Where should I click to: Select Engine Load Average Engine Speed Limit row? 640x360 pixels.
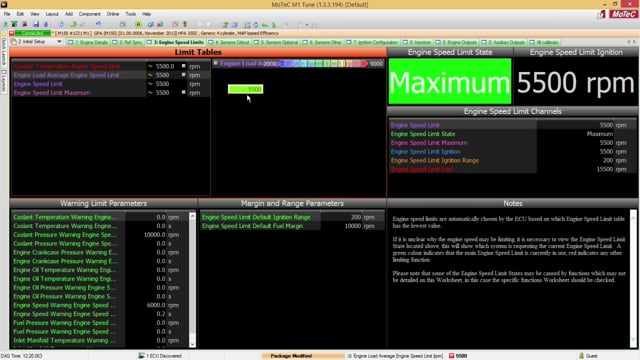click(110, 75)
